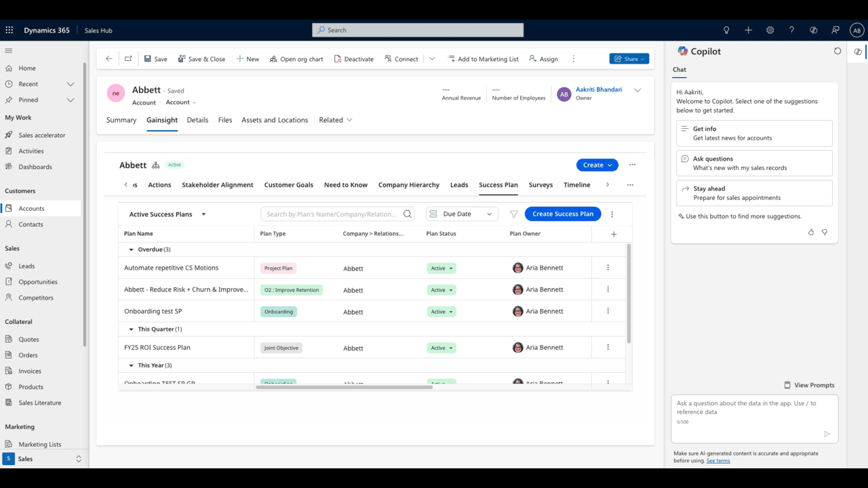This screenshot has width=868, height=488.
Task: Expand the Recent section in the sidebar
Action: (x=71, y=84)
